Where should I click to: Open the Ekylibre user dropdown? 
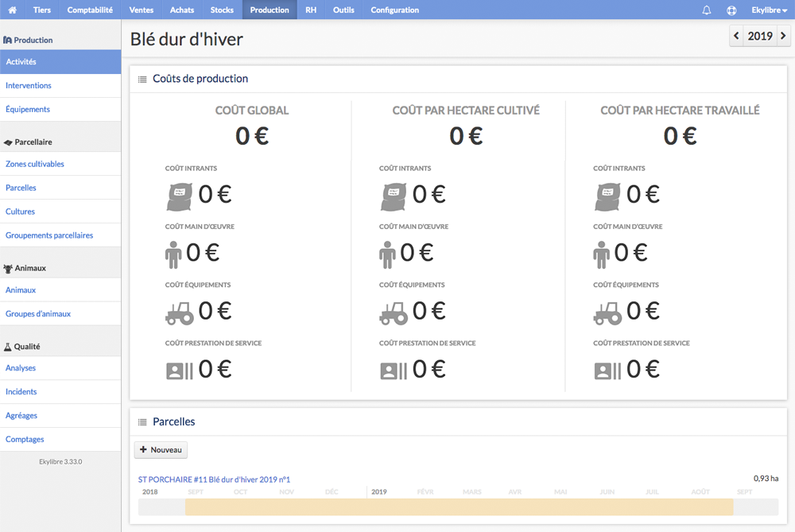pyautogui.click(x=769, y=10)
